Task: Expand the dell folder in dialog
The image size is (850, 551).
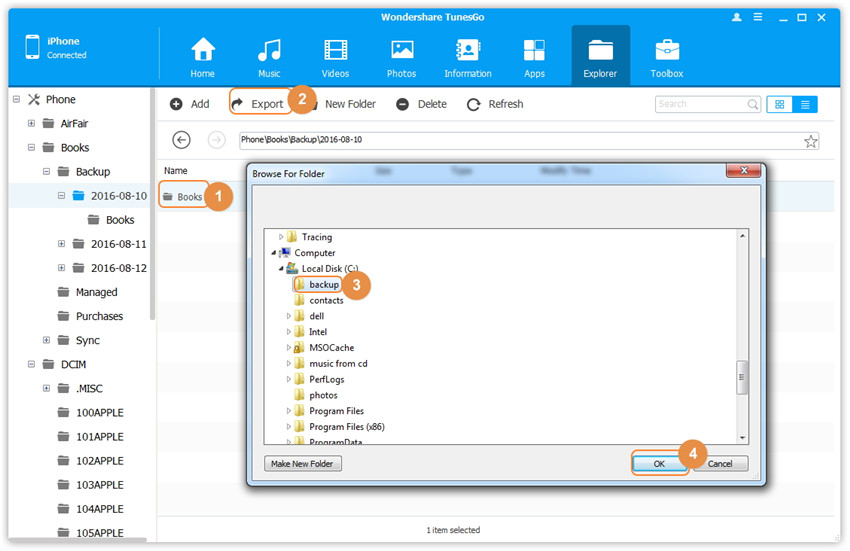Action: click(289, 316)
